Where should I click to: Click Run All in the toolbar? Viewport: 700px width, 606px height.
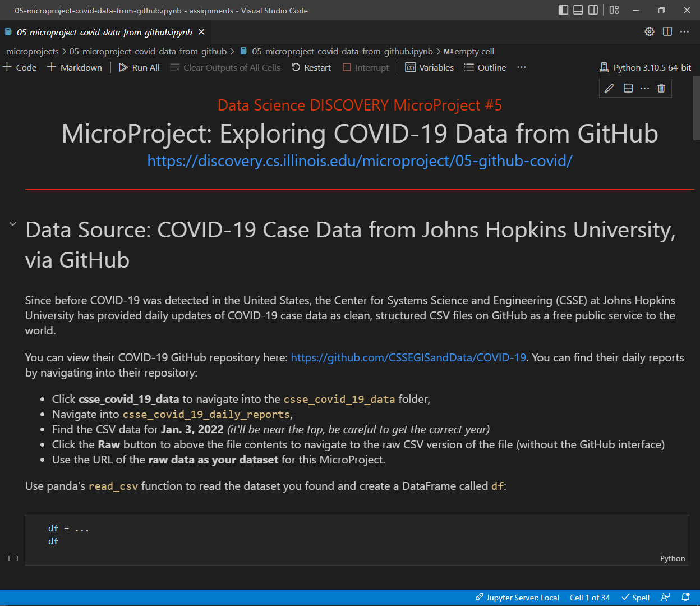pyautogui.click(x=140, y=67)
